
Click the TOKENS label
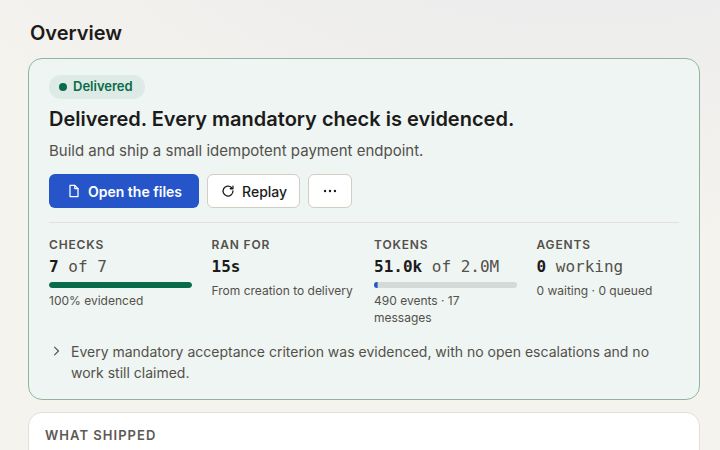point(401,245)
